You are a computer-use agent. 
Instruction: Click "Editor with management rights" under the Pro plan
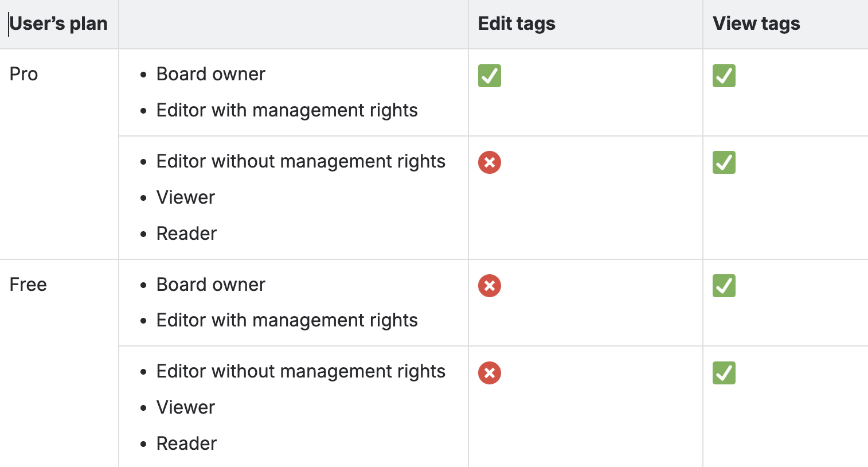(287, 110)
